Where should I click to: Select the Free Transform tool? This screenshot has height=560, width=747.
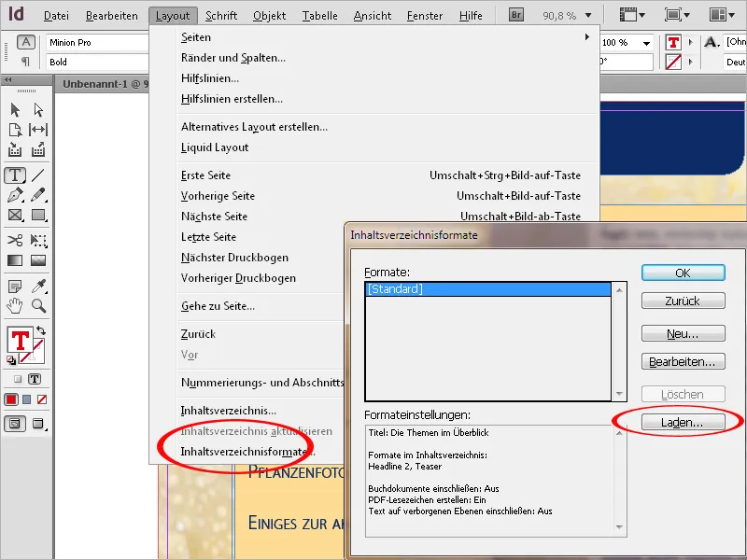coord(38,240)
